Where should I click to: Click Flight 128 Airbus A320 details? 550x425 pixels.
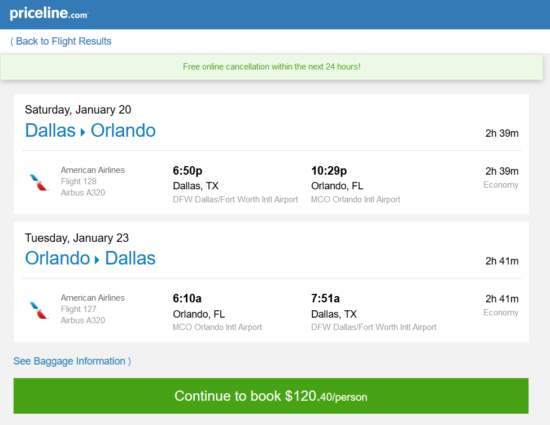83,187
